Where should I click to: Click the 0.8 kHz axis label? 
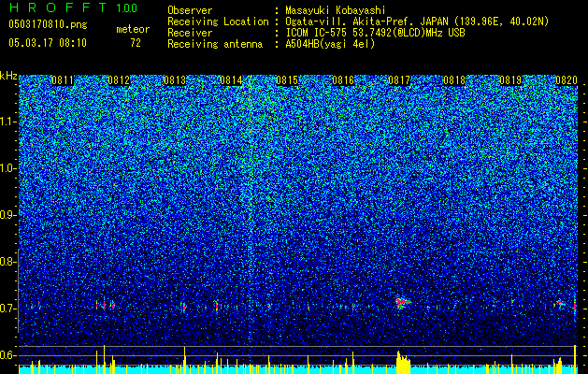pos(7,262)
